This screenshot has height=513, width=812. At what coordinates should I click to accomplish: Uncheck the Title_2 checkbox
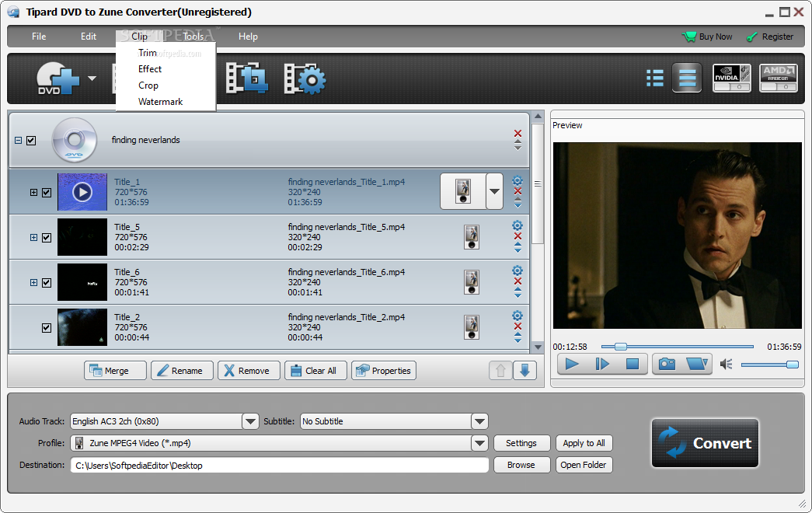[x=47, y=327]
